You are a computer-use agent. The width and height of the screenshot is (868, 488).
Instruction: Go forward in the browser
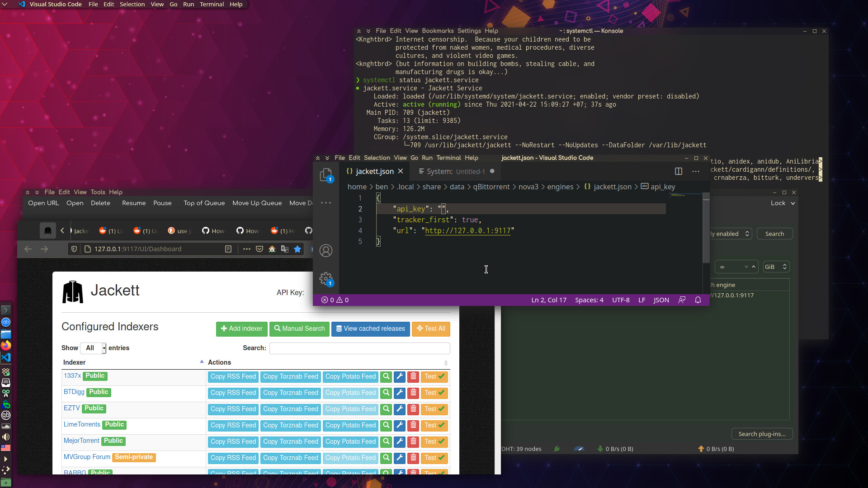[x=44, y=249]
